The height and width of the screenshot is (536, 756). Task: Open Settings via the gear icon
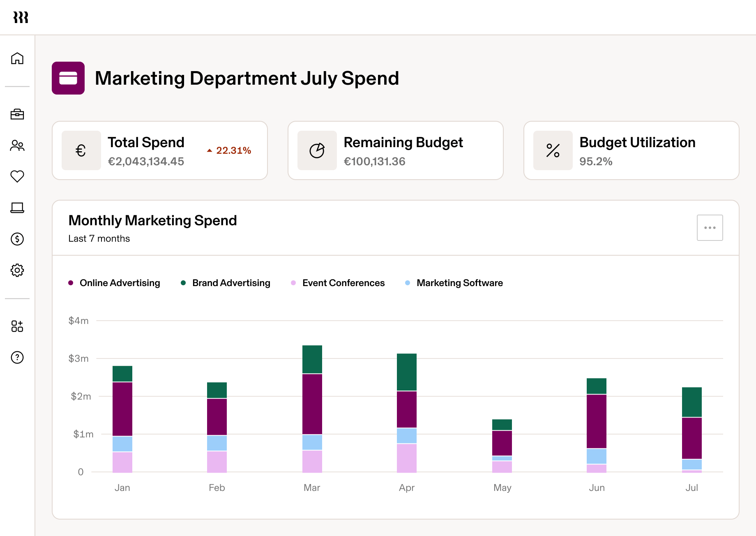tap(17, 270)
